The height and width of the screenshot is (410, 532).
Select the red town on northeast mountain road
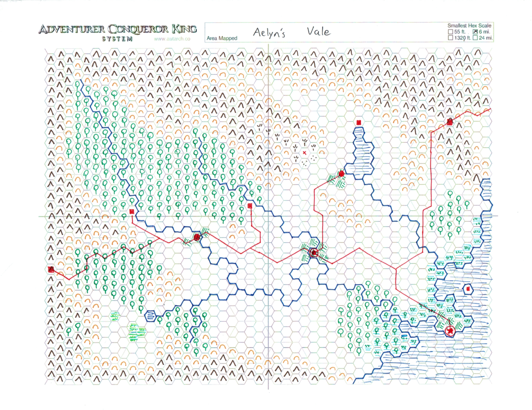point(450,122)
